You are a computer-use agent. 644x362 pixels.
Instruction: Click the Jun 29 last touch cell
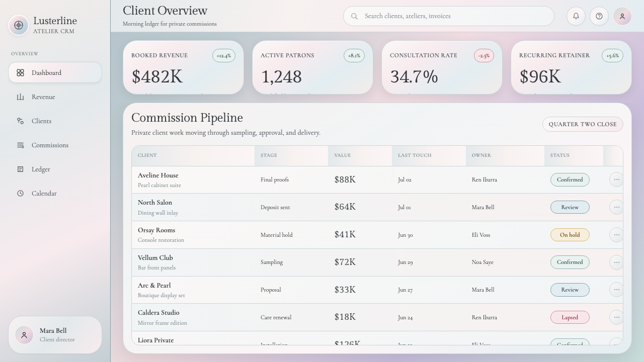405,262
